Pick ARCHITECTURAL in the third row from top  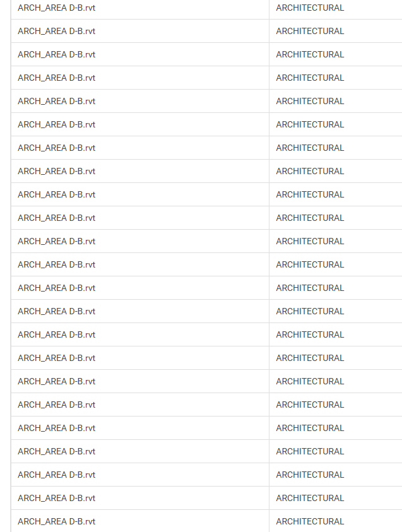coord(310,54)
